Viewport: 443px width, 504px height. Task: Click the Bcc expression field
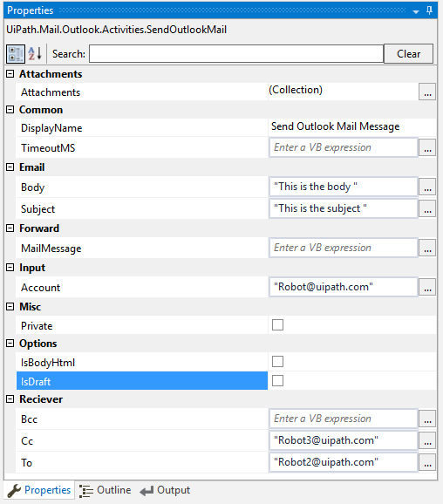[344, 419]
